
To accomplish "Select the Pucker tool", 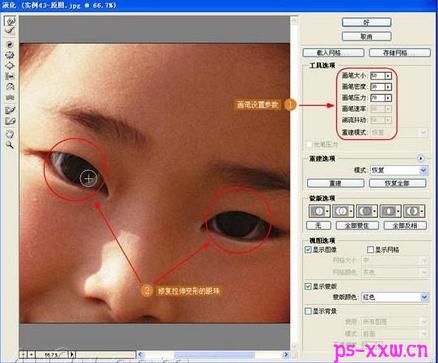I will click(x=10, y=55).
